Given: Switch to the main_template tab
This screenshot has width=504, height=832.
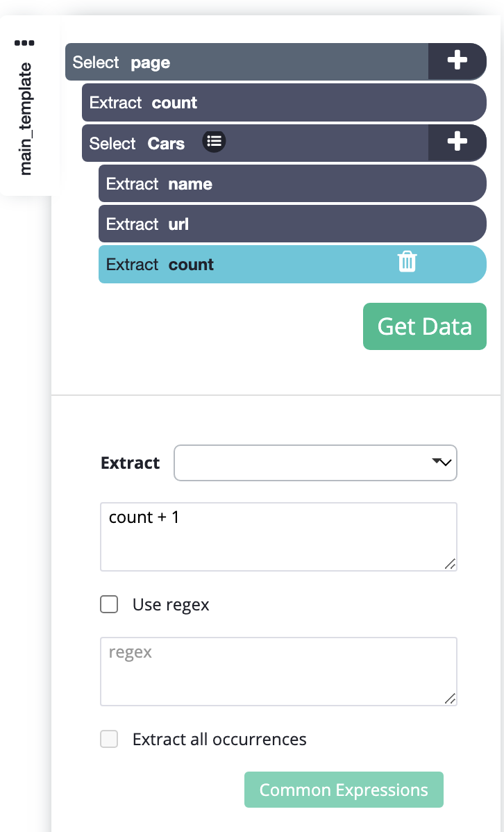Looking at the screenshot, I should click(26, 118).
